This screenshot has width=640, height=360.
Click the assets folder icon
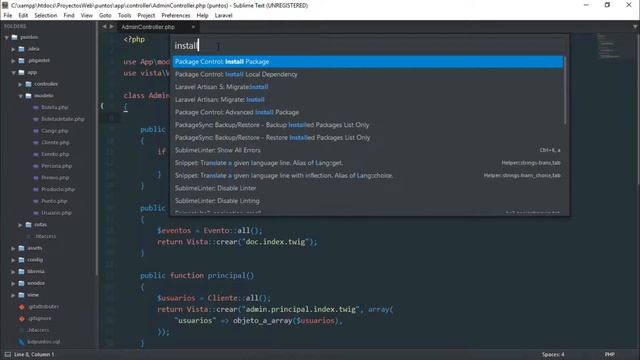pyautogui.click(x=22, y=248)
